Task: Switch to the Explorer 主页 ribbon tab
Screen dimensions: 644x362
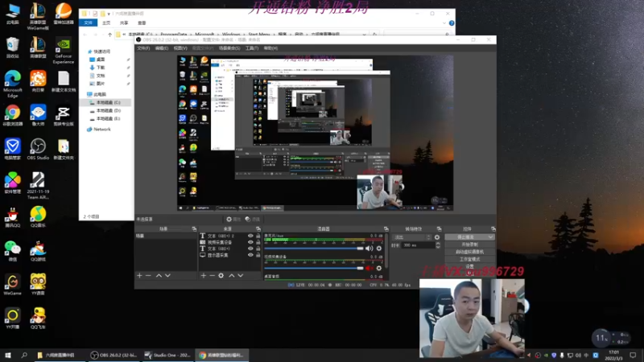Action: [x=106, y=23]
